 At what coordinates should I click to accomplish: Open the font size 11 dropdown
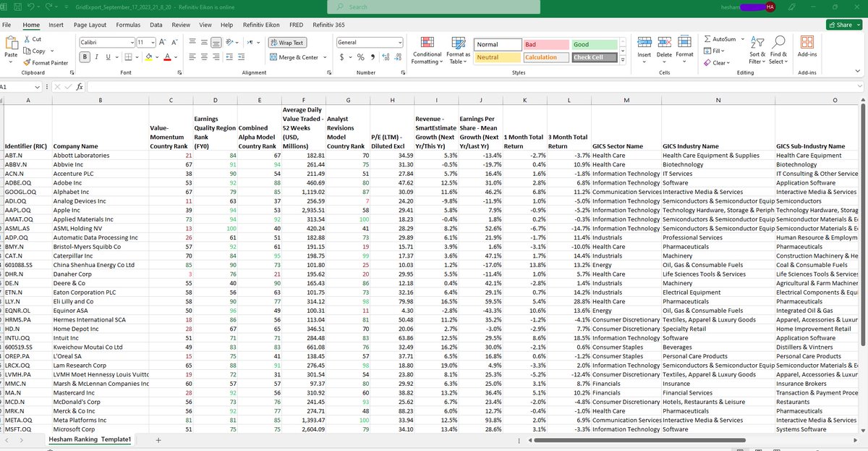(152, 43)
